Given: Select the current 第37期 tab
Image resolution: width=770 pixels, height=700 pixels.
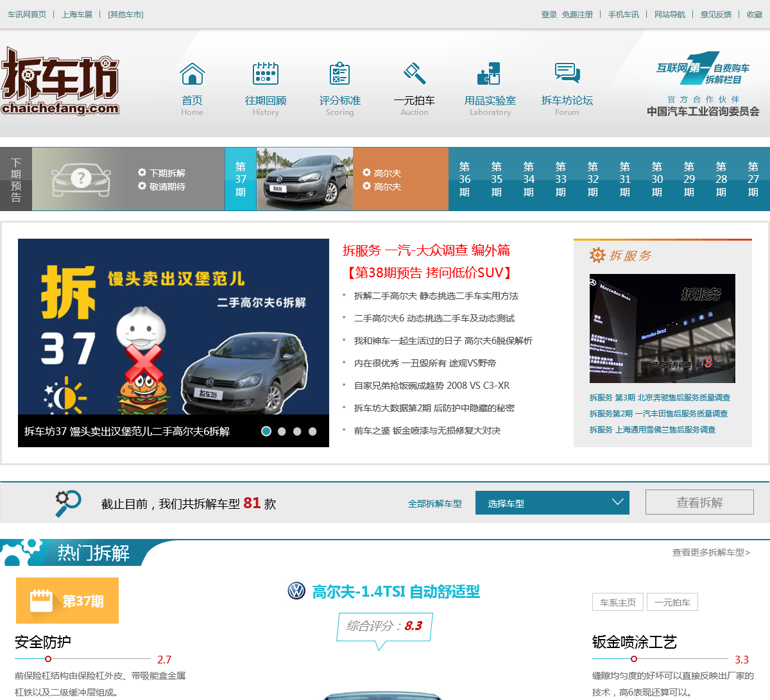Looking at the screenshot, I should coord(241,179).
